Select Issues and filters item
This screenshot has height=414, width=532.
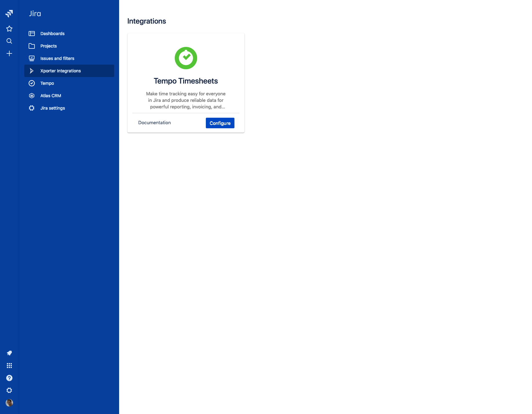(x=57, y=58)
